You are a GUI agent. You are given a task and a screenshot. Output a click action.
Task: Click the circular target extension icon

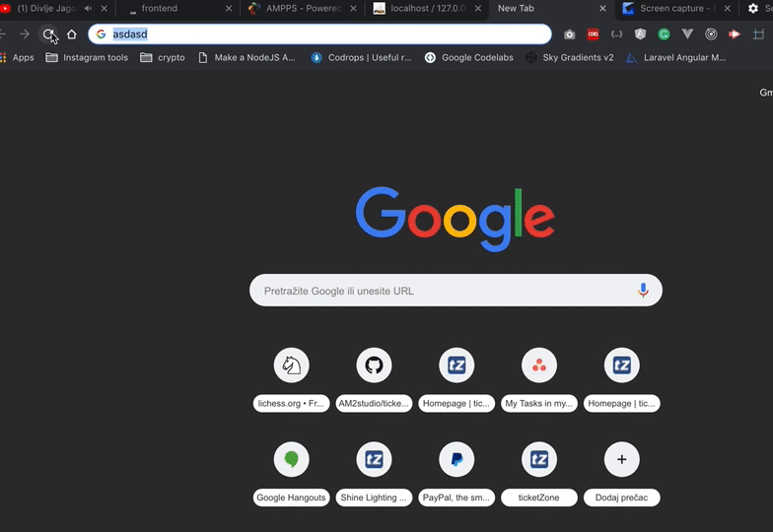[711, 33]
